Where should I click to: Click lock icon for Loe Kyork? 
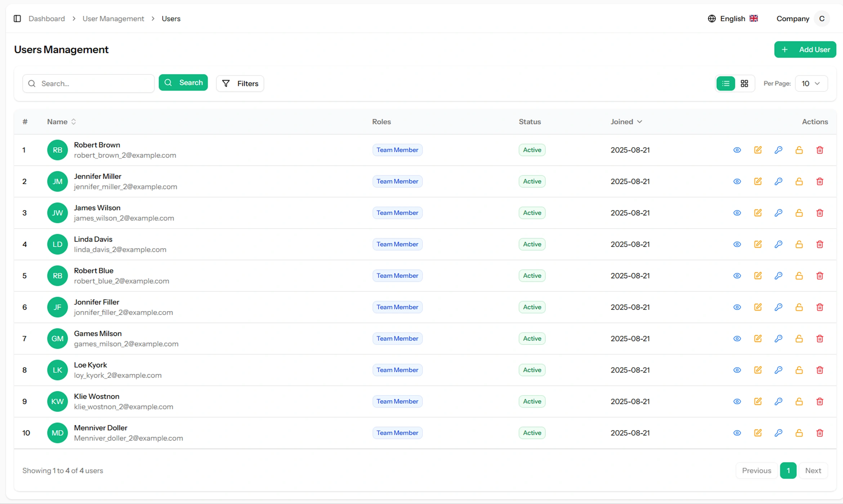pyautogui.click(x=799, y=370)
